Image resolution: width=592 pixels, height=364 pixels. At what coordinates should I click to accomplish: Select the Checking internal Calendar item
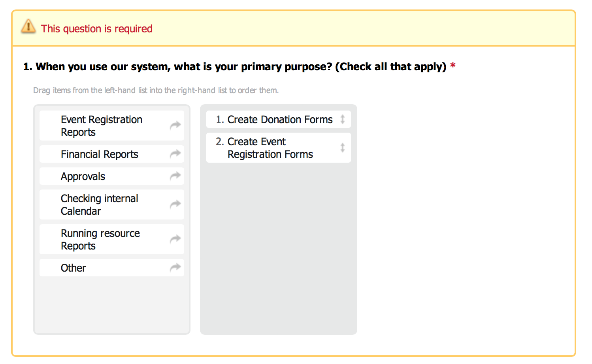[x=100, y=205]
